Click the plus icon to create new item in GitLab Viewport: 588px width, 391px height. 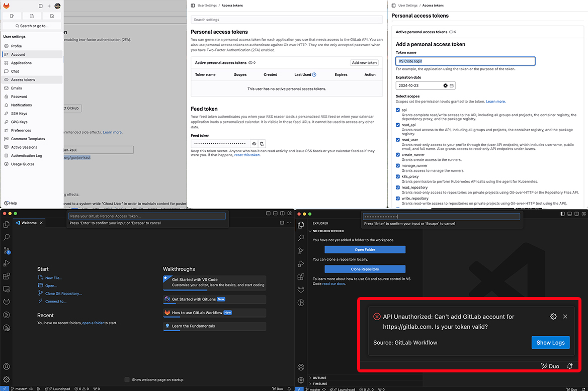click(49, 6)
